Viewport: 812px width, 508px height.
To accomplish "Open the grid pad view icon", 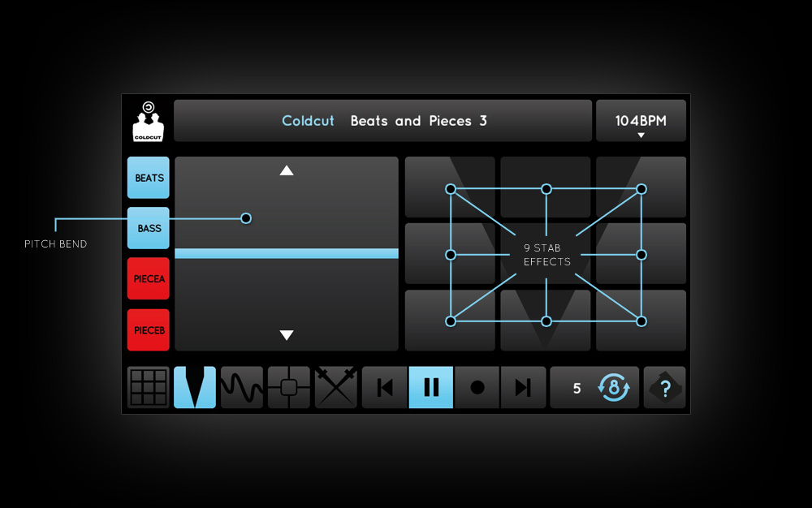I will 149,387.
